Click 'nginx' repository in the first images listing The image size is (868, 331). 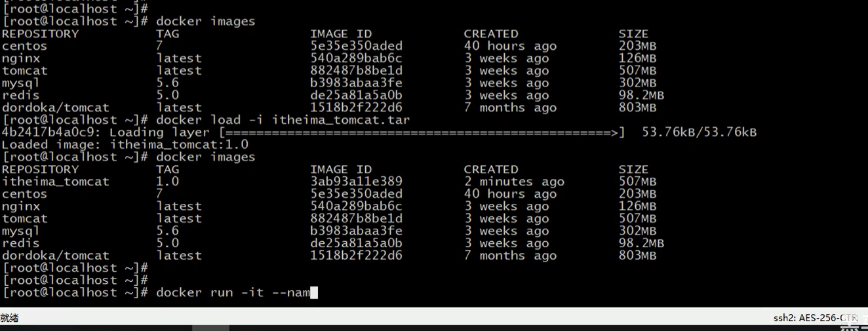[x=21, y=58]
